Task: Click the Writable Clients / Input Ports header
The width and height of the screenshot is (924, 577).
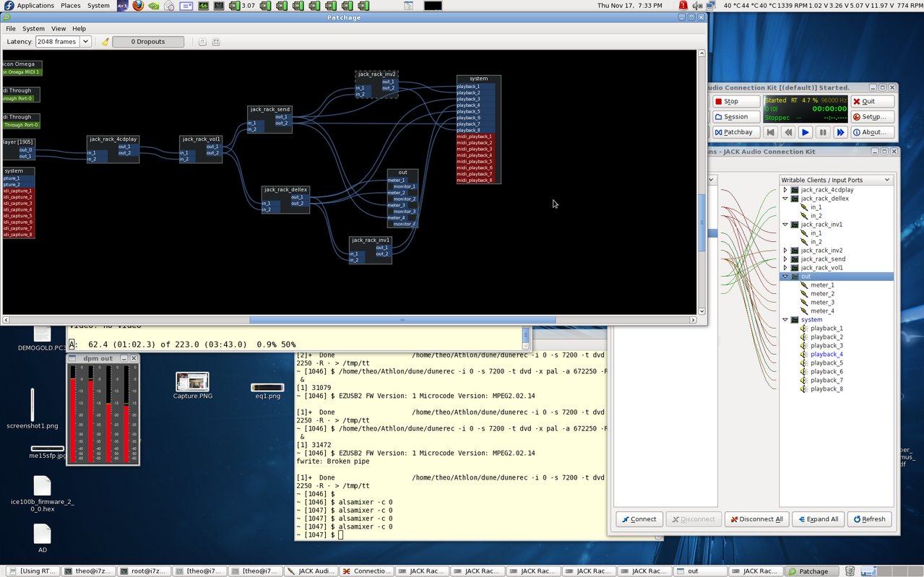Action: click(x=837, y=180)
